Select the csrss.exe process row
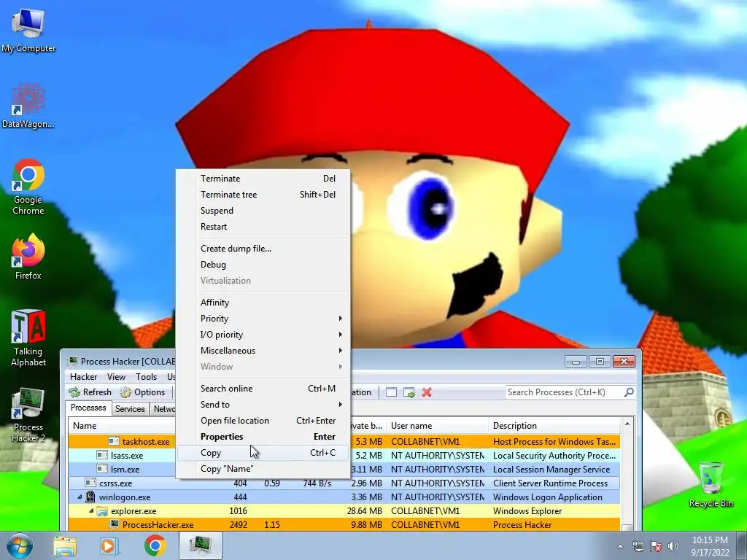This screenshot has width=747, height=560. (x=344, y=483)
